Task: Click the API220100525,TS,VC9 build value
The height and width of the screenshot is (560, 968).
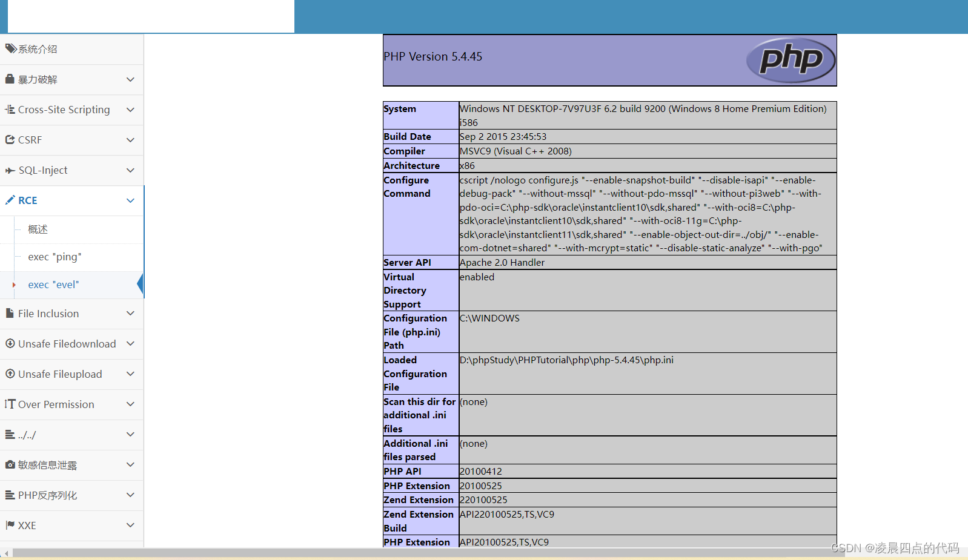Action: pyautogui.click(x=507, y=514)
